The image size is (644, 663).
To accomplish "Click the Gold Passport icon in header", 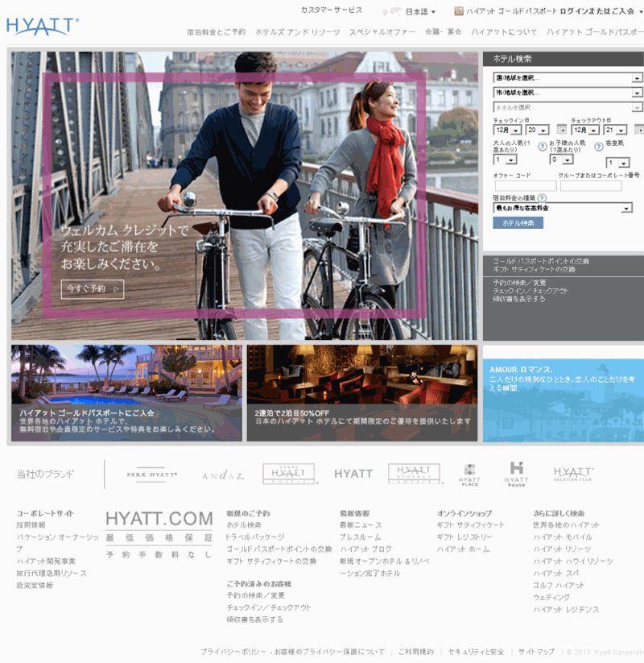I will (x=459, y=11).
